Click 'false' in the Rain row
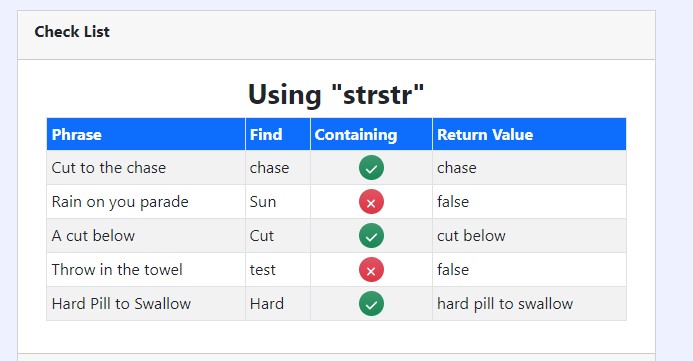The image size is (693, 361). 453,202
